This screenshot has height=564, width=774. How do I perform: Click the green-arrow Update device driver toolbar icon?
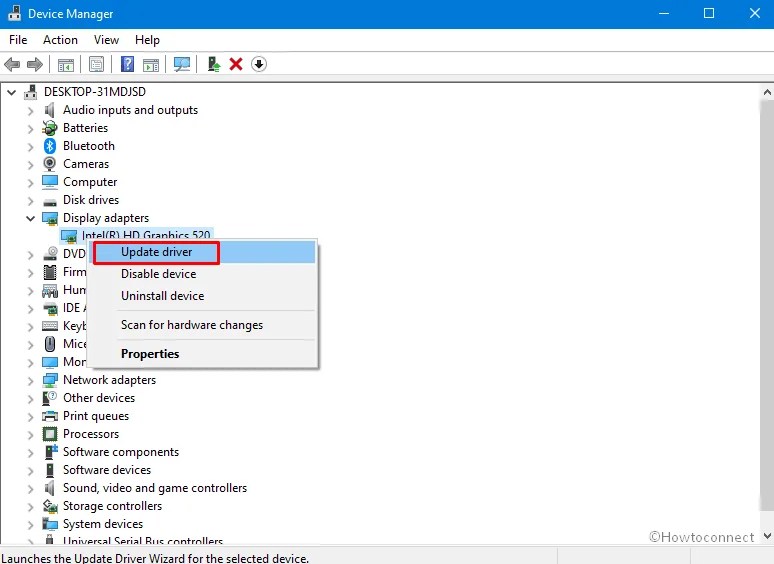tap(214, 64)
